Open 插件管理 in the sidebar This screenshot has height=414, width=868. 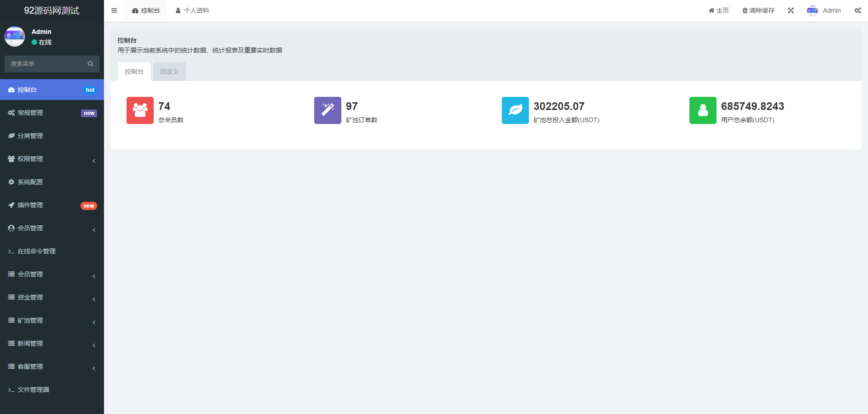tap(52, 205)
